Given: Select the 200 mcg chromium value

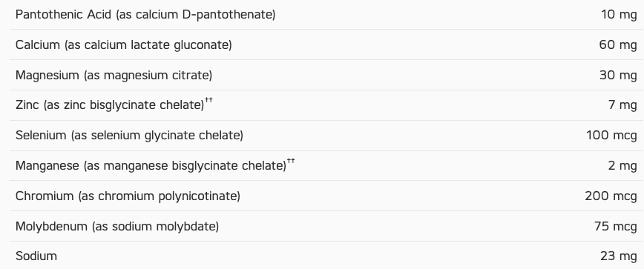Looking at the screenshot, I should [611, 196].
